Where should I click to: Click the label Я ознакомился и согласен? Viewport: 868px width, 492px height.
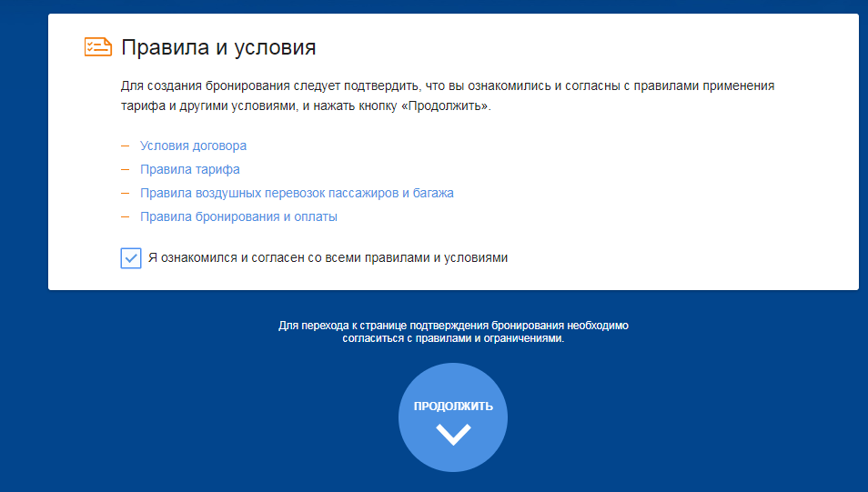[x=328, y=257]
